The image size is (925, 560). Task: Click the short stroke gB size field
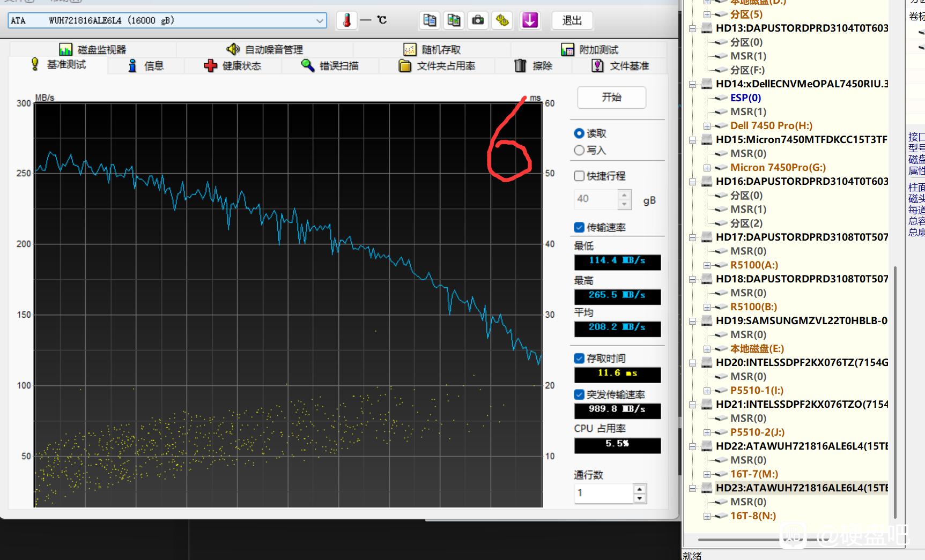click(x=596, y=199)
